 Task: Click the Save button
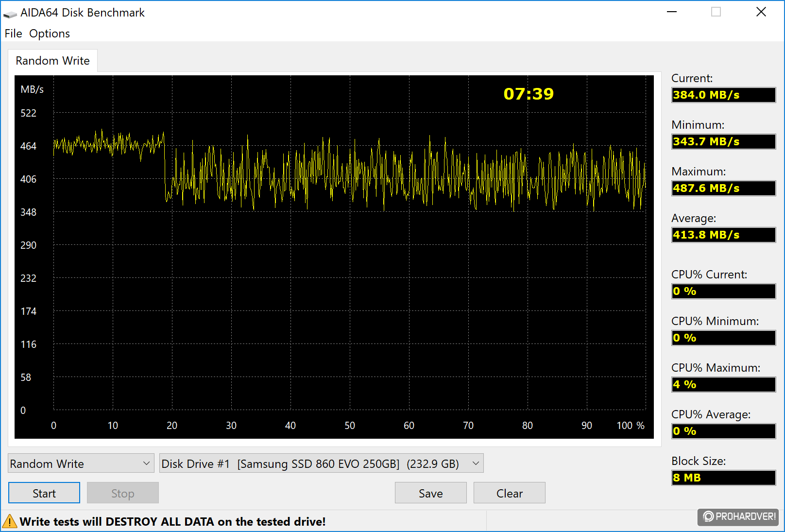point(431,493)
